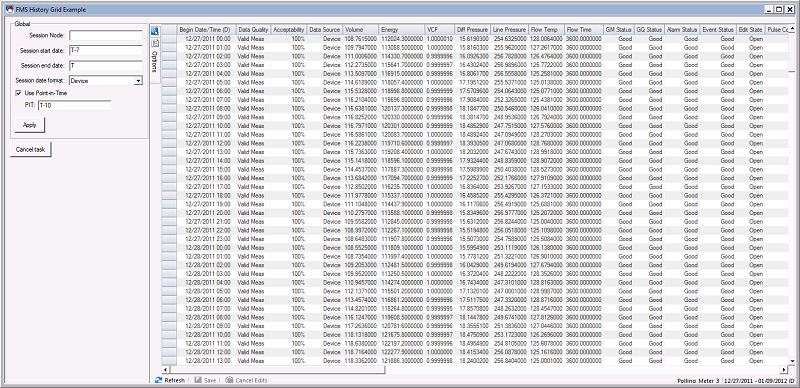Click the GM Status column header
Screen dimensions: 800x388
pyautogui.click(x=619, y=30)
